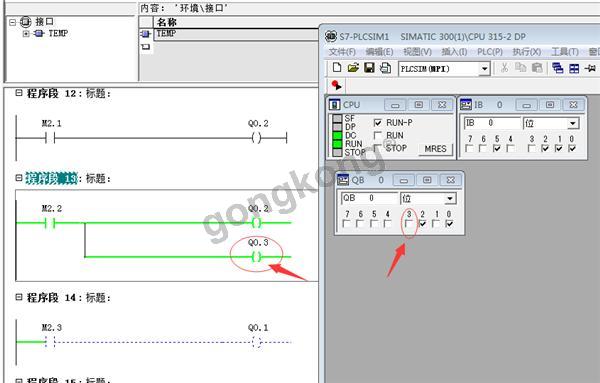The image size is (600, 383).
Task: Click the tile windows icon
Action: tap(574, 68)
